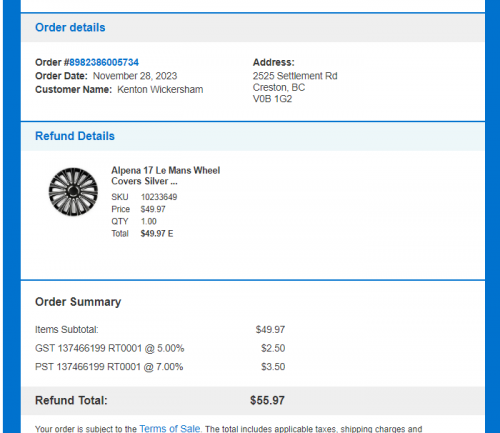Click the product Total $49.97 E

(157, 234)
